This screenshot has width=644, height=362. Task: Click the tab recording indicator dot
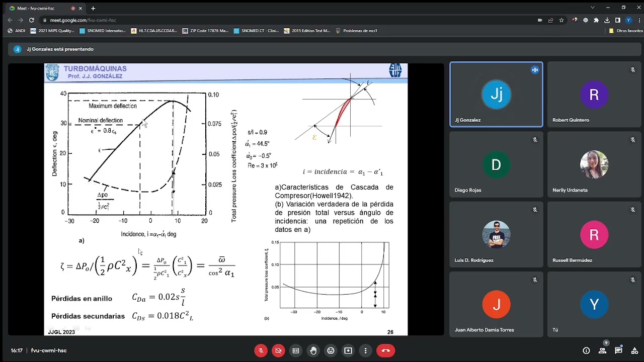pos(73,8)
